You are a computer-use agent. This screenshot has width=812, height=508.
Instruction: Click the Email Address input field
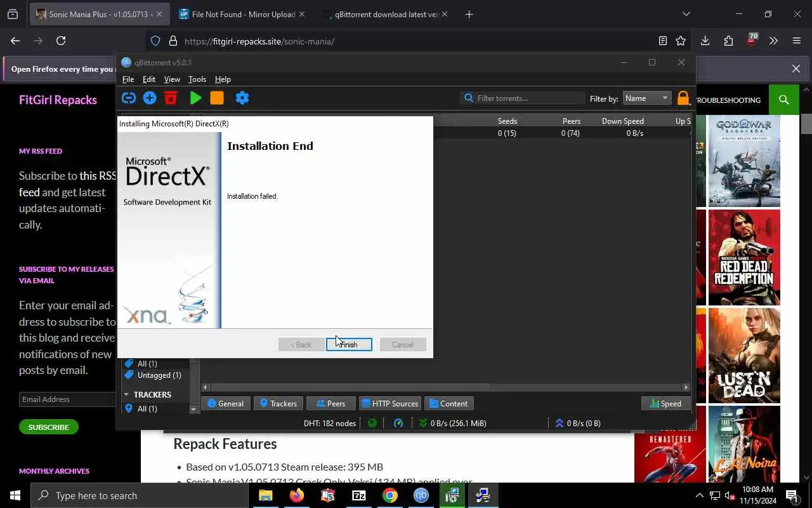[67, 399]
